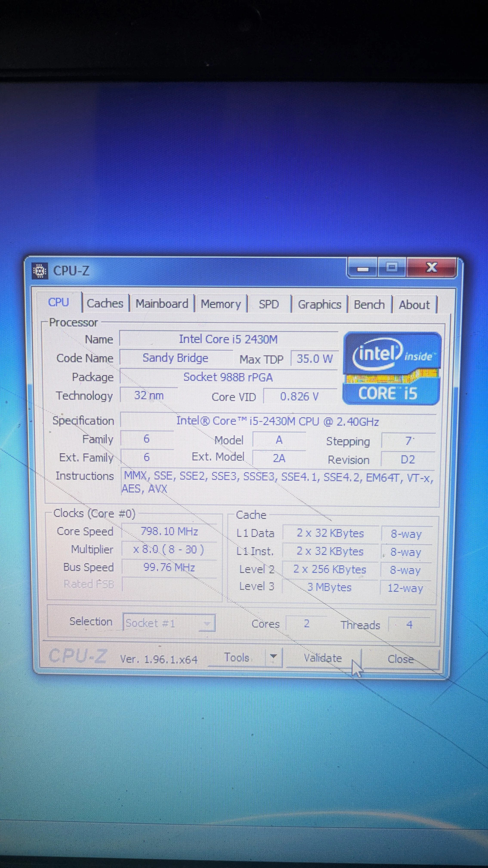Click the '35.0 W' Max TDP value

tap(314, 359)
